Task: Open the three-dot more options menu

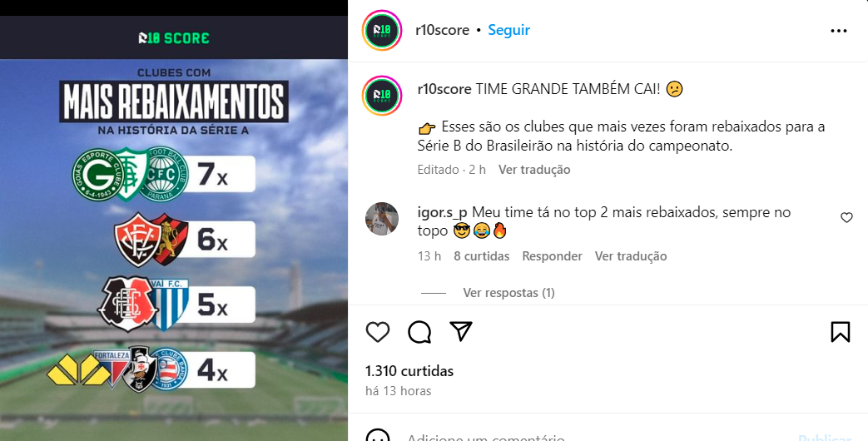Action: pos(839,31)
